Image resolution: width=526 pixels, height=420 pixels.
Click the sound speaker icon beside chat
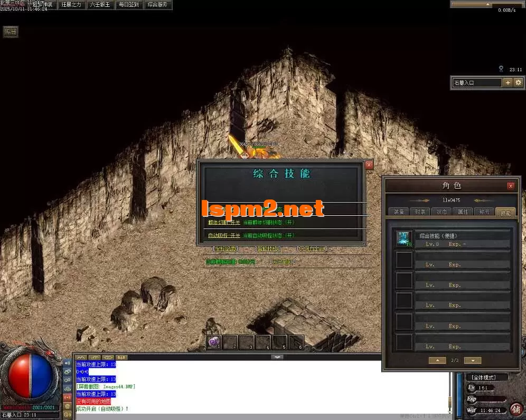click(x=68, y=363)
